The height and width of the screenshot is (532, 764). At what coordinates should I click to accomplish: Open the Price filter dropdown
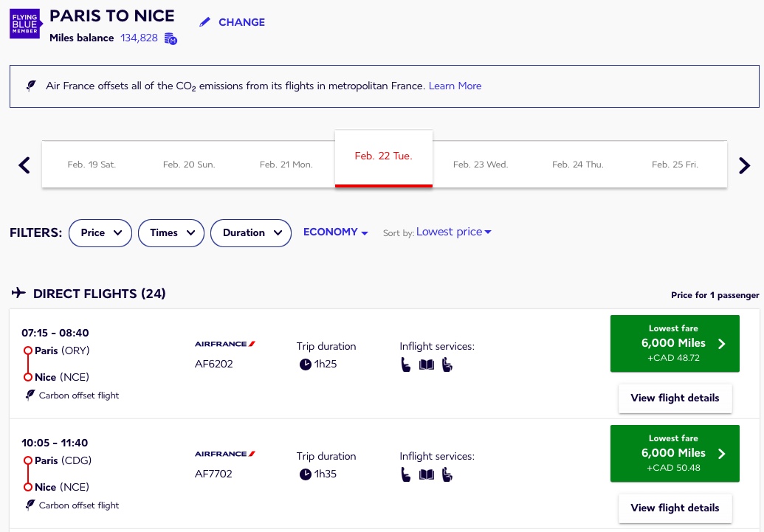[x=100, y=233]
